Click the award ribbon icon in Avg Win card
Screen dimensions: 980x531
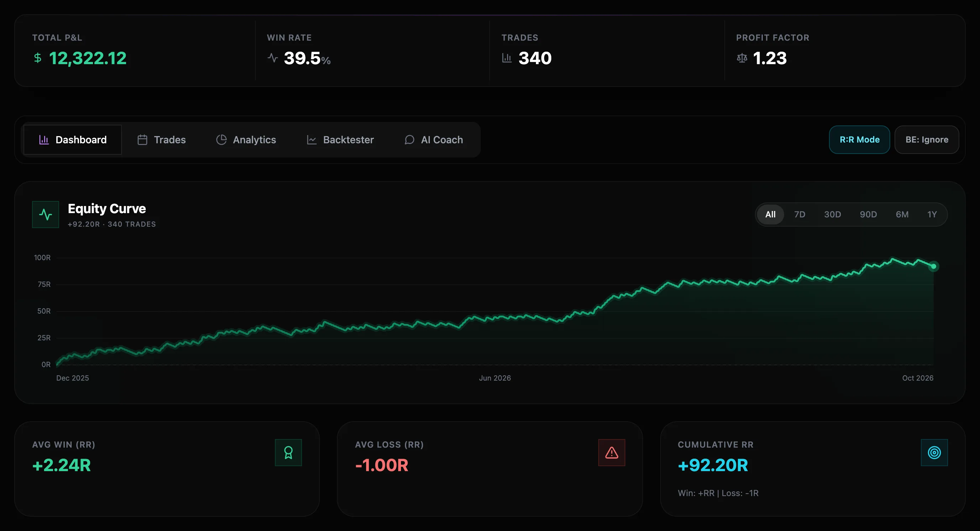288,453
